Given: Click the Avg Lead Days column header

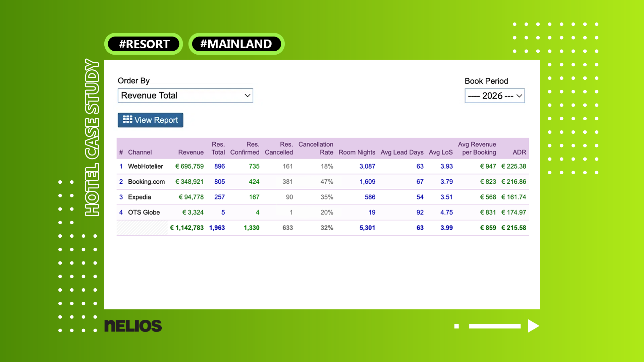Looking at the screenshot, I should tap(402, 153).
